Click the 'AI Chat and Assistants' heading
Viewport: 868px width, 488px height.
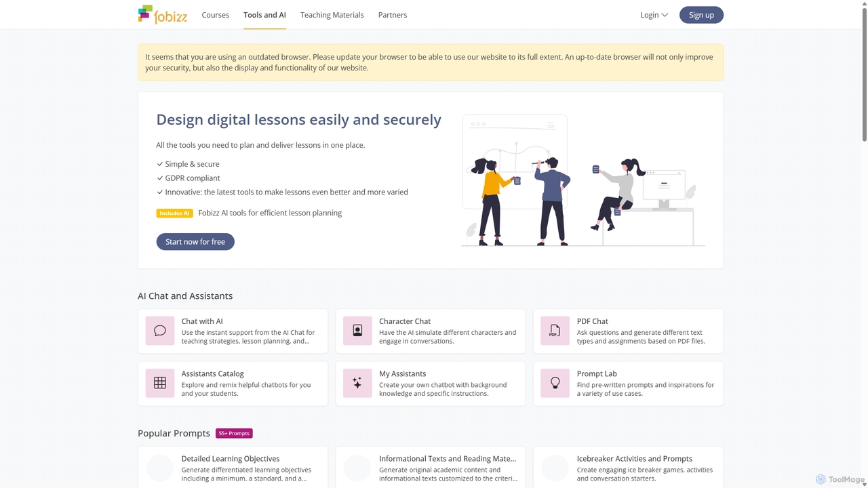tap(185, 296)
